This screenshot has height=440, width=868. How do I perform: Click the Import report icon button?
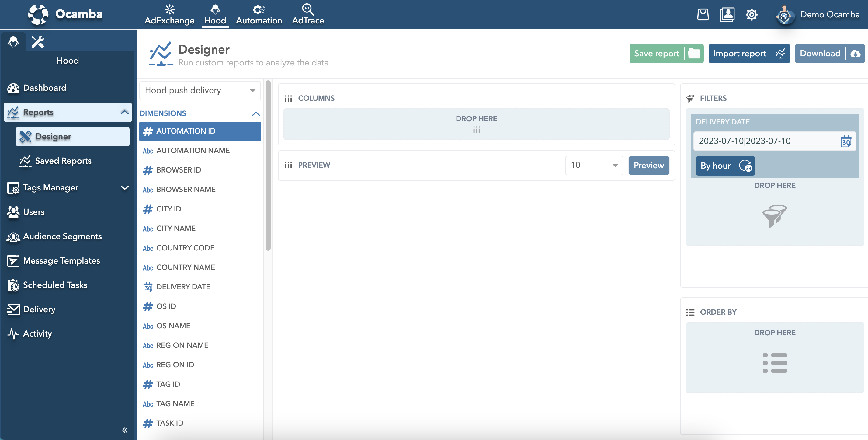click(780, 53)
